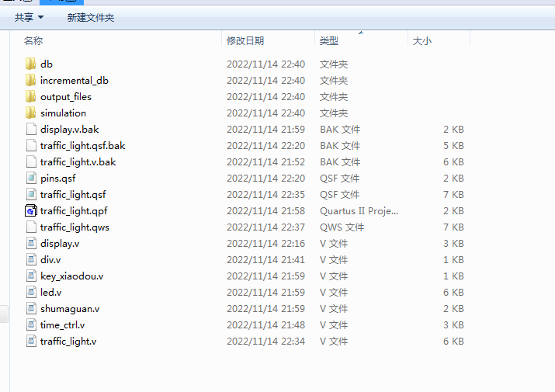
Task: Sort files by 名称 column header
Action: click(33, 40)
